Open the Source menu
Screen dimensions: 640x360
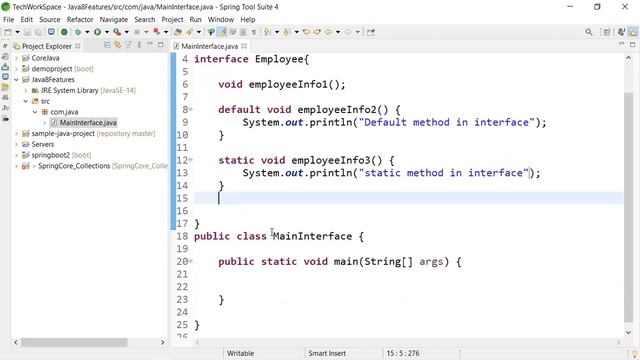[x=49, y=20]
